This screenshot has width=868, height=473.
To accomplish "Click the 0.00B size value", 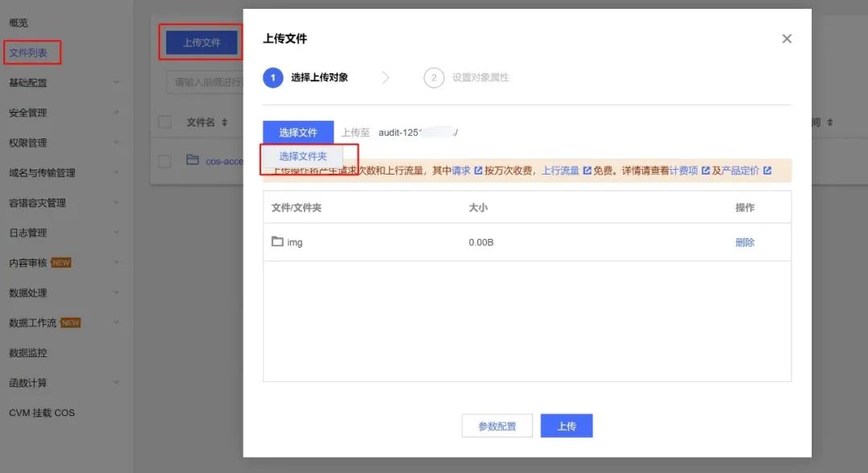I will (481, 242).
